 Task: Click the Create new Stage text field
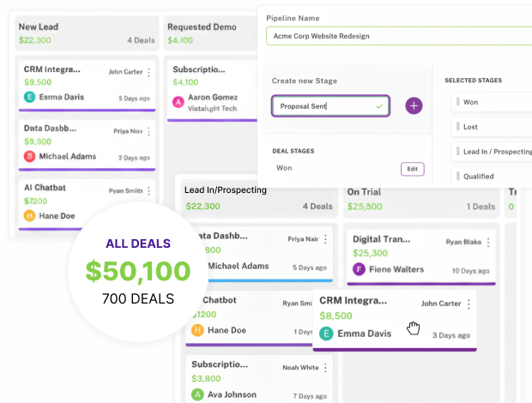coord(330,106)
